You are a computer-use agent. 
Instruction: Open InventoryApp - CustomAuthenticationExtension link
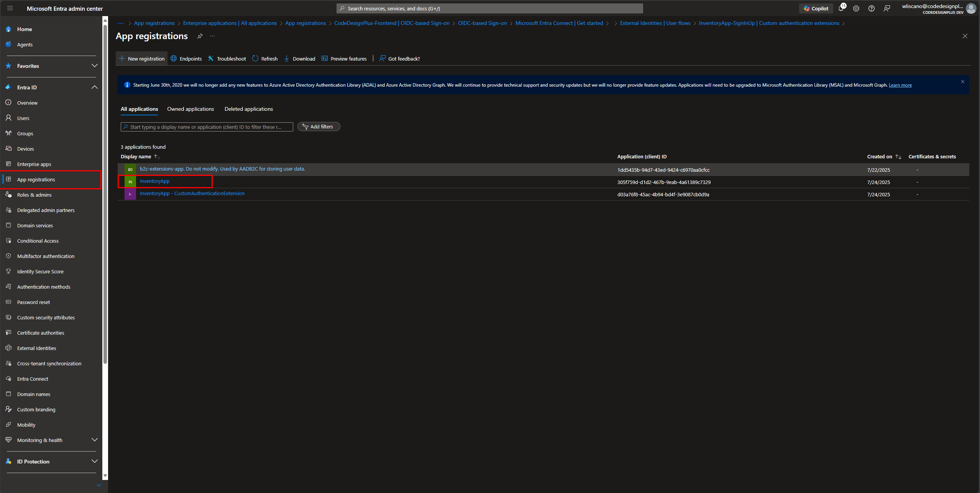pos(192,194)
